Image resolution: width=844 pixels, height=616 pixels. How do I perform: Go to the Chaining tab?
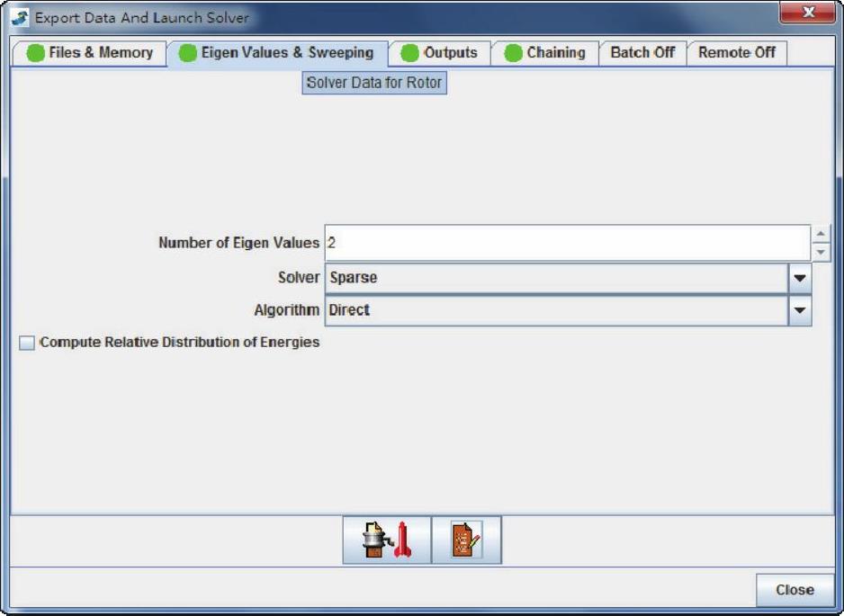pyautogui.click(x=544, y=53)
